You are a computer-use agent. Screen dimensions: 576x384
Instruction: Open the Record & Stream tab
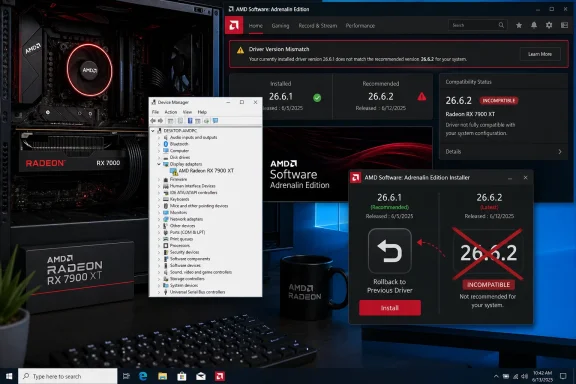pos(318,26)
